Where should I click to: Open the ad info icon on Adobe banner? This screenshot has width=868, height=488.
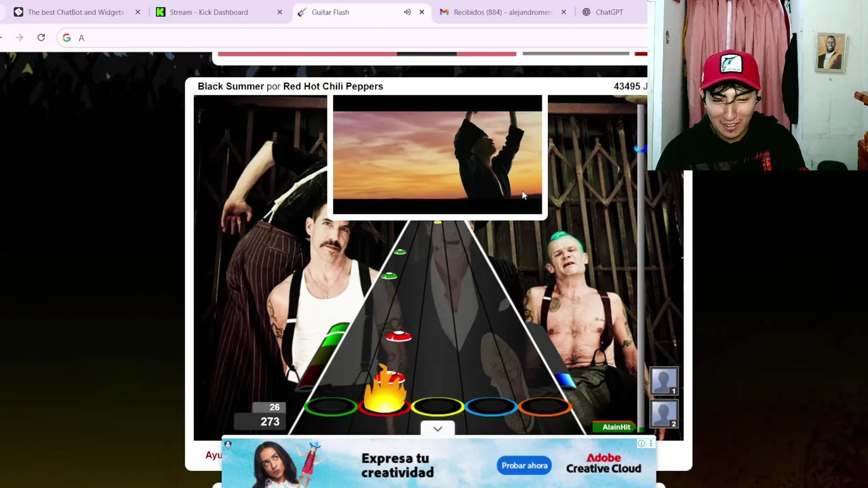pos(641,444)
